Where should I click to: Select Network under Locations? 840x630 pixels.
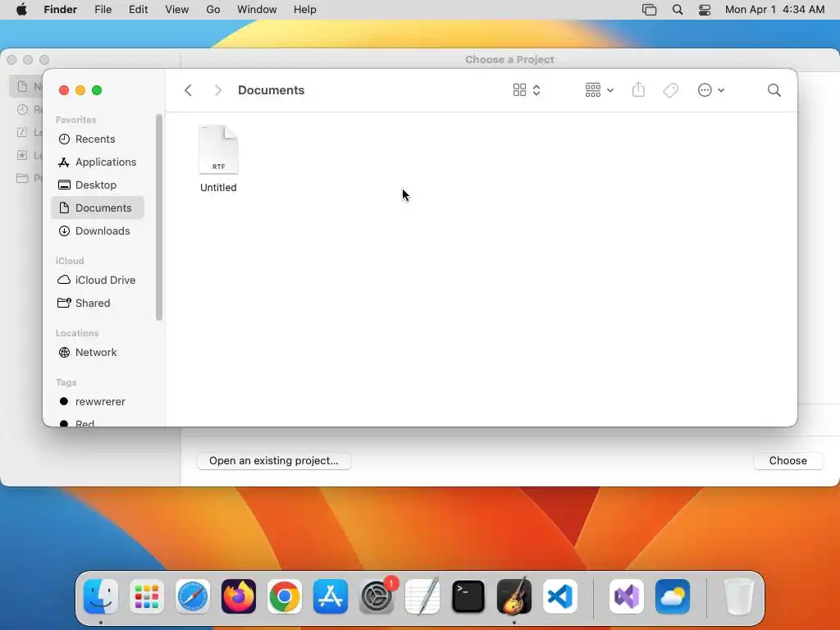[98, 353]
